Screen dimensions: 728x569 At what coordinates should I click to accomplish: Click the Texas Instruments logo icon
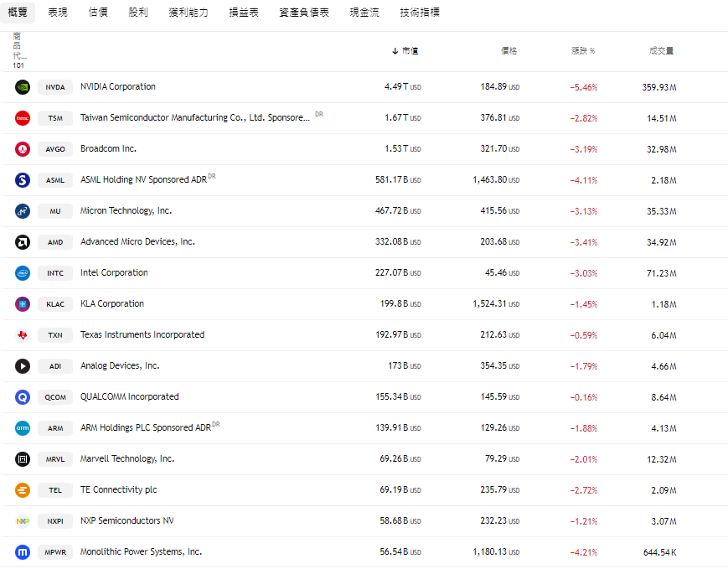[23, 335]
